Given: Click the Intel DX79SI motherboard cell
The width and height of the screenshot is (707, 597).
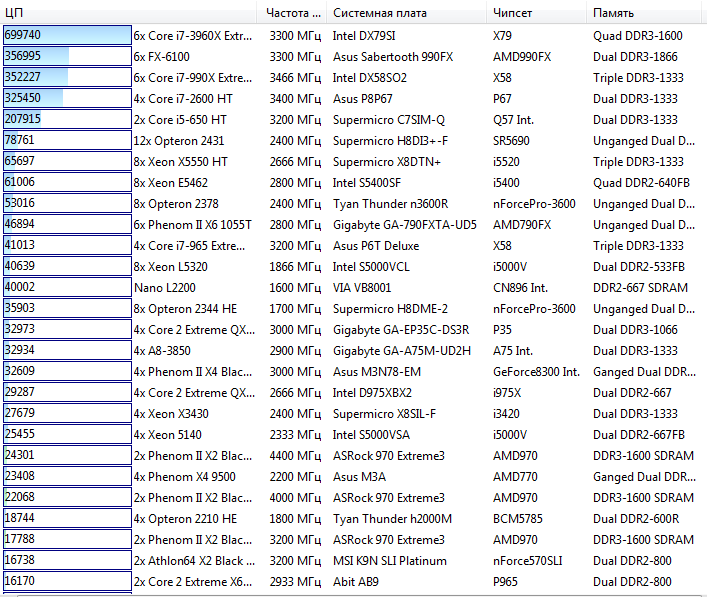Looking at the screenshot, I should point(364,36).
